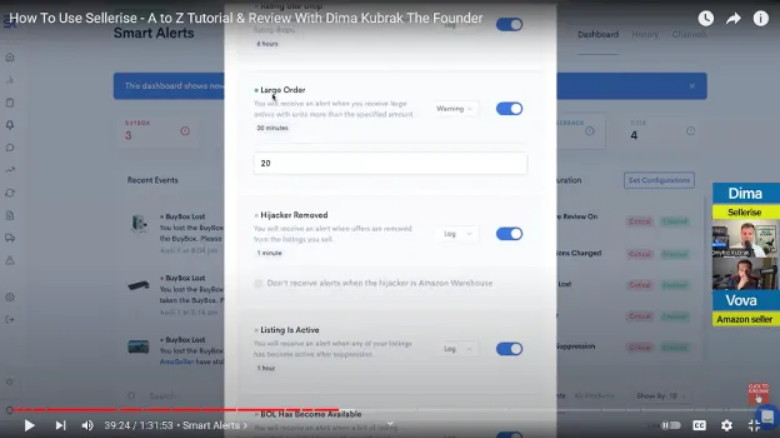Open the Hijacker Removed Log severity dropdown
This screenshot has height=438, width=780.
pos(458,233)
